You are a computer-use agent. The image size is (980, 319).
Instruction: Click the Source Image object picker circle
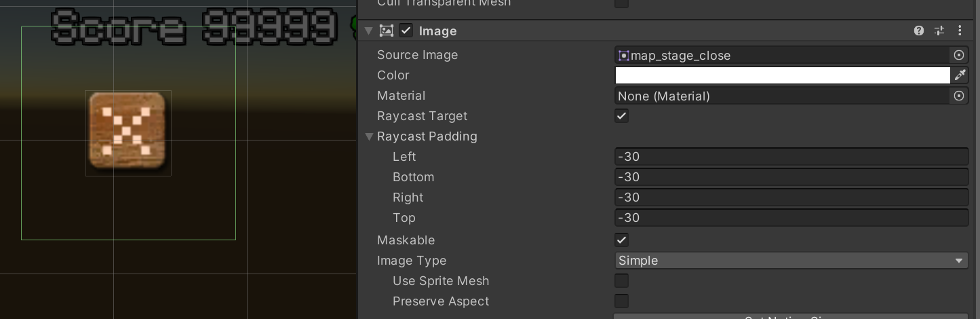pos(959,55)
